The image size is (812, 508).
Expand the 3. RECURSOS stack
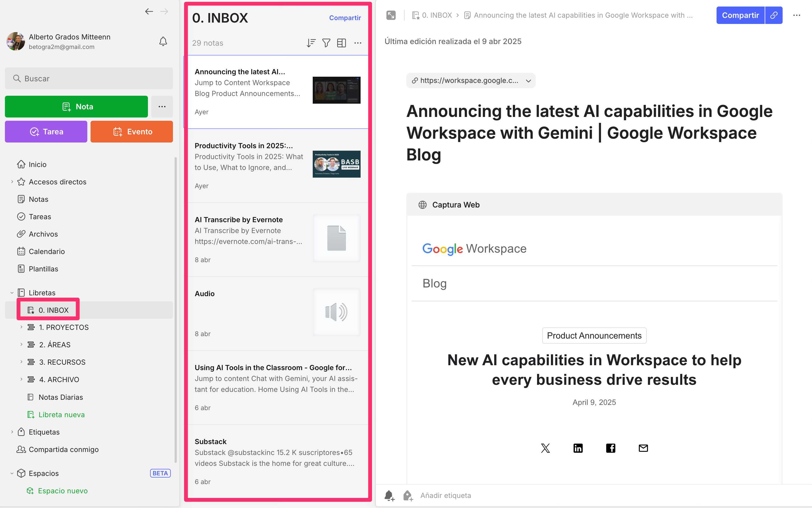tap(21, 362)
